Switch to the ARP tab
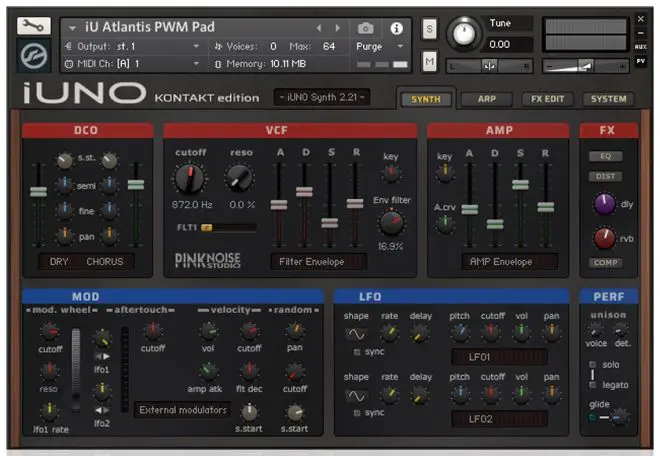The image size is (660, 456). pyautogui.click(x=487, y=99)
